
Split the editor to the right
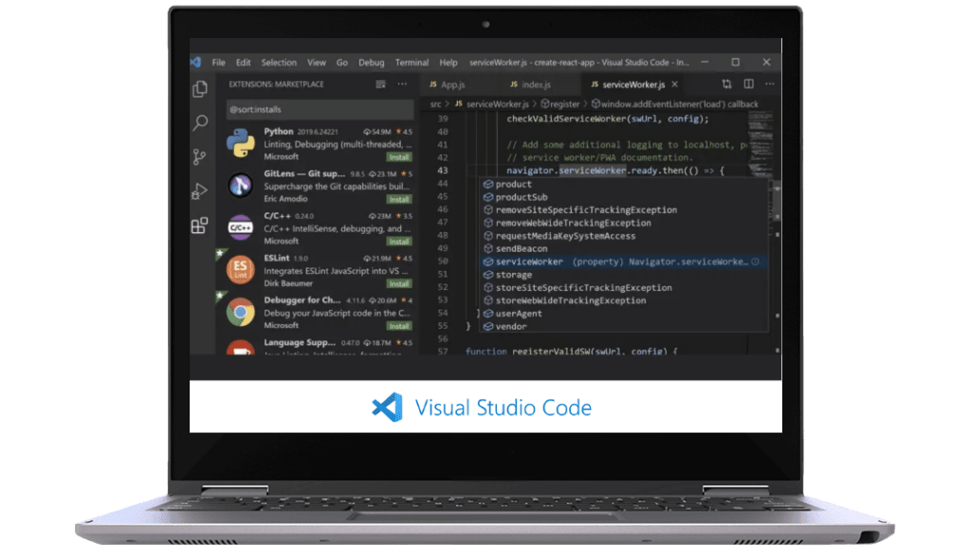tap(749, 83)
